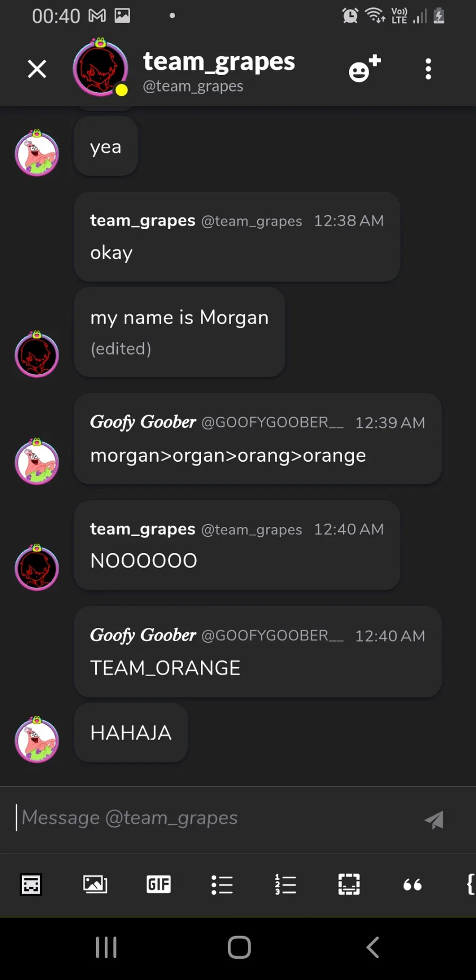Image resolution: width=476 pixels, height=980 pixels.
Task: Tap the send message paper plane icon
Action: (x=434, y=820)
